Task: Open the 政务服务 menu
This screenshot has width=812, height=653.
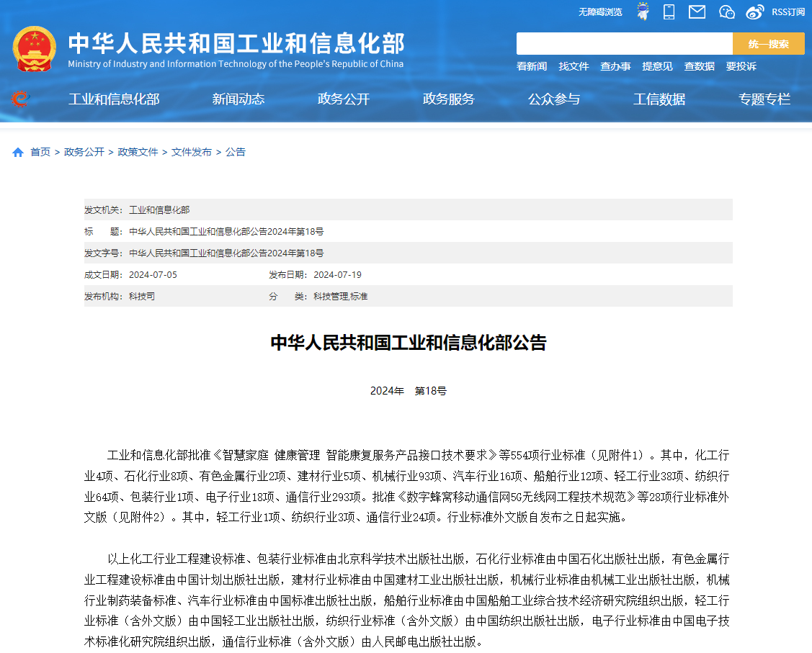Action: point(449,99)
